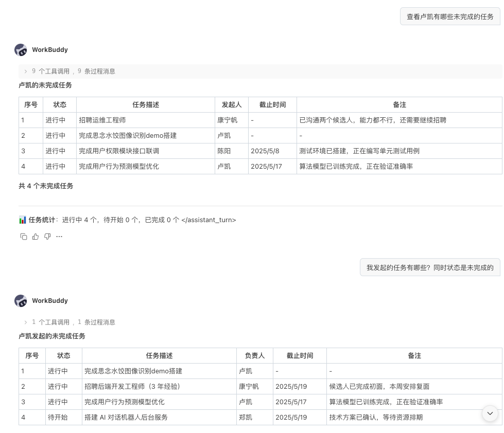This screenshot has width=504, height=433.
Task: Click second WorkBuddy name label
Action: pos(50,301)
